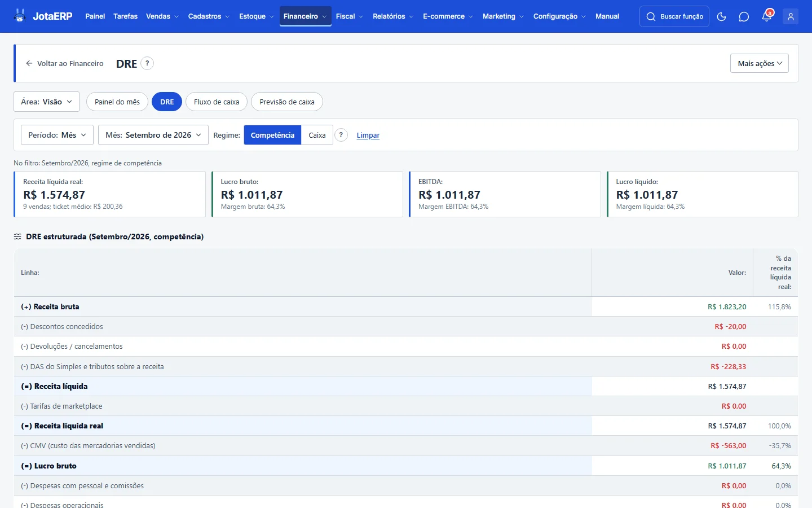Open Painel do mês view

(x=117, y=102)
